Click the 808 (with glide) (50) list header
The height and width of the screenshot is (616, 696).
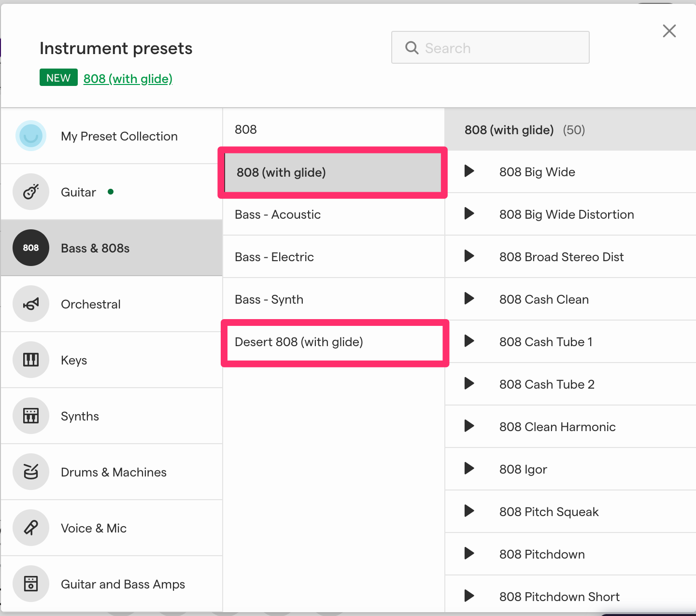coord(570,129)
